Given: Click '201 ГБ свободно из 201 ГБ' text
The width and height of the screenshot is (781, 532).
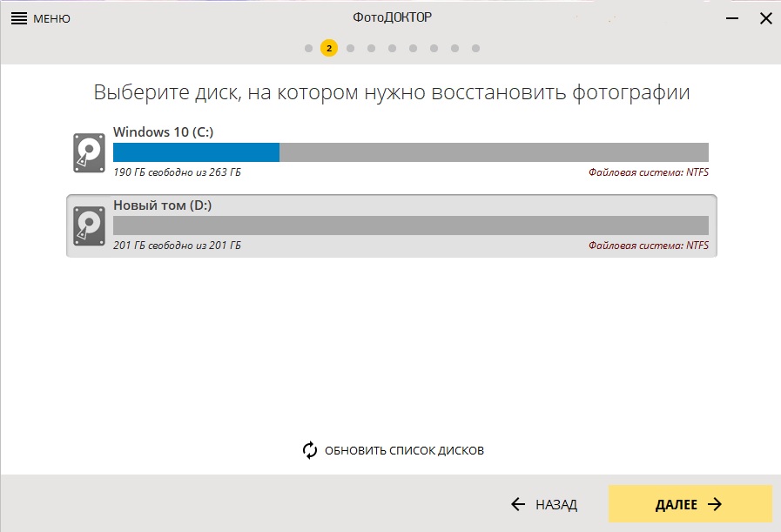Looking at the screenshot, I should (177, 245).
